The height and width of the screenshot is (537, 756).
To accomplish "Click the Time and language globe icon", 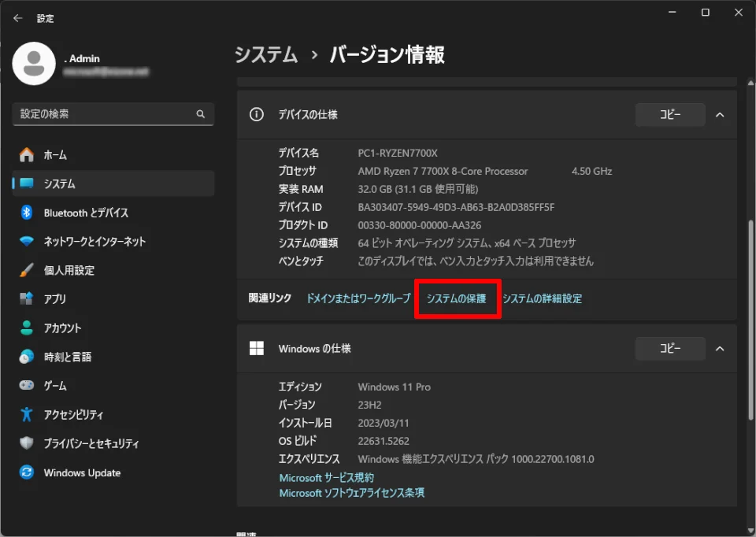I will [x=27, y=357].
